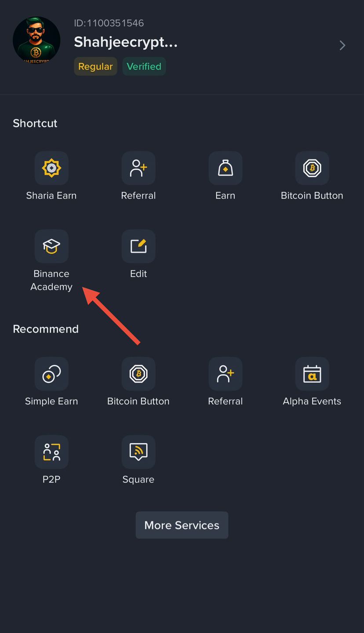Open Sharia Earn shortcut icon

[51, 168]
